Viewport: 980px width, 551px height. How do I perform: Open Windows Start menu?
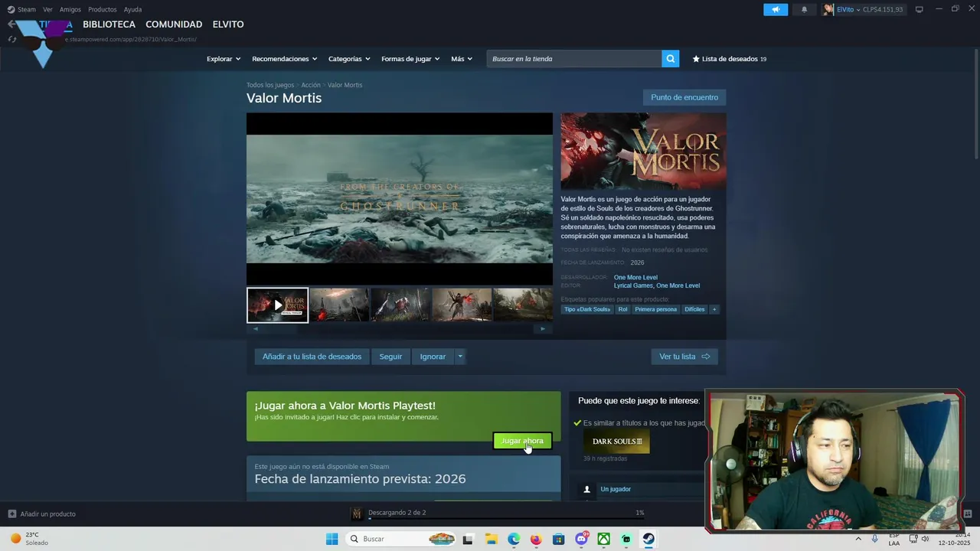pyautogui.click(x=332, y=539)
